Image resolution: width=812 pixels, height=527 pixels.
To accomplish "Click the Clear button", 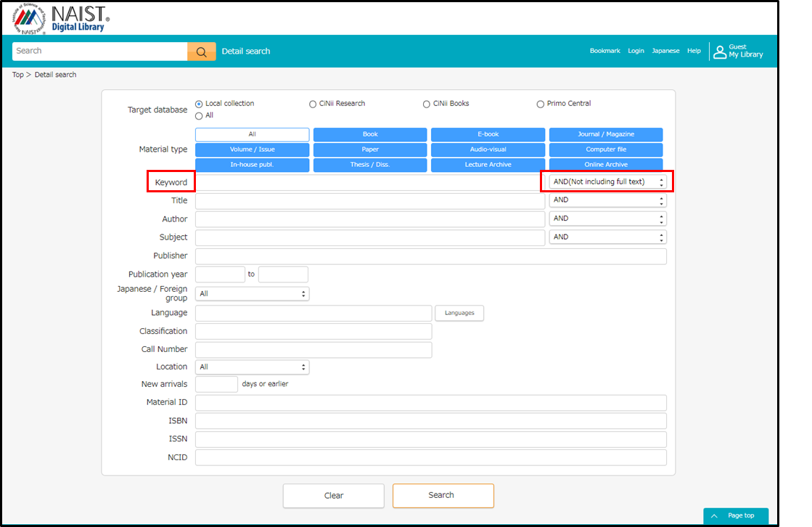I will (334, 496).
